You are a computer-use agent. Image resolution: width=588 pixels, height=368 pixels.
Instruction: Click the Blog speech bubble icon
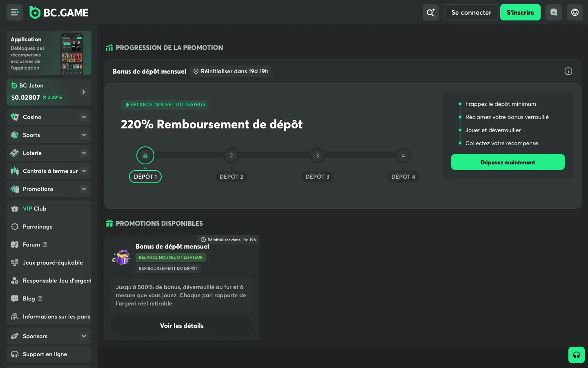pyautogui.click(x=15, y=298)
